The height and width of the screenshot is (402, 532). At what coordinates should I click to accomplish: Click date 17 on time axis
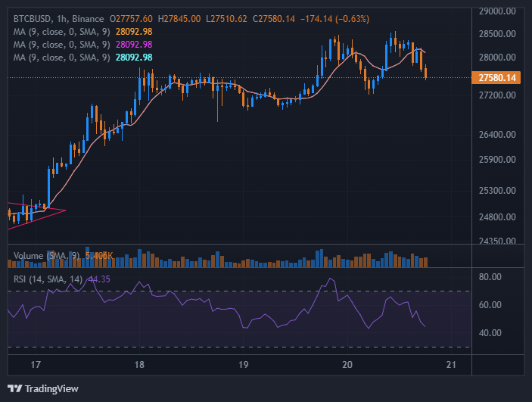[36, 365]
